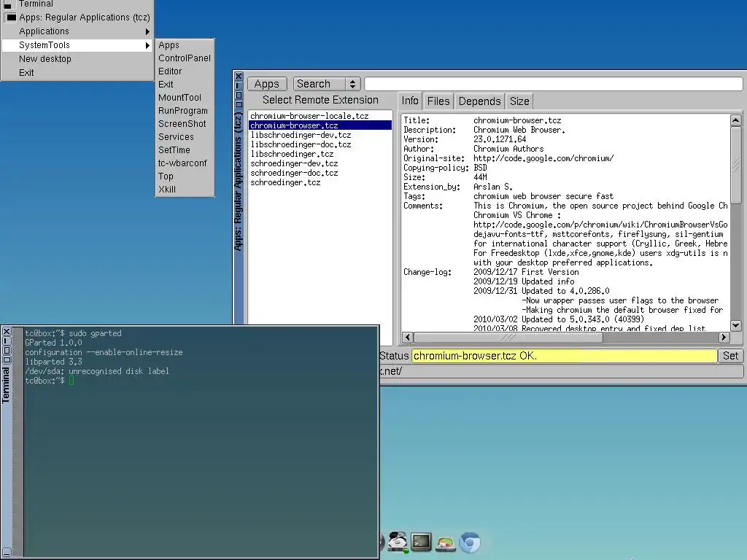This screenshot has width=747, height=560.
Task: Minimize the Terminal window from its titlebar
Action: (x=7, y=341)
